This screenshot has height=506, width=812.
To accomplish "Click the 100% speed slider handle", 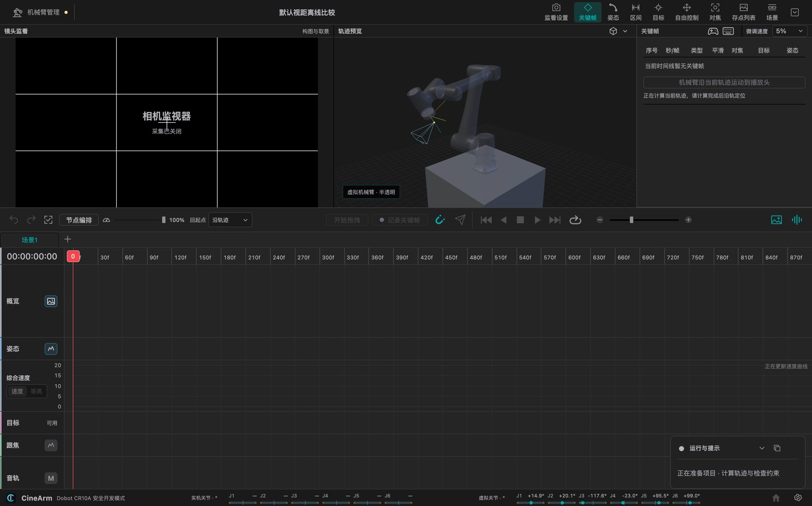I will pyautogui.click(x=163, y=220).
